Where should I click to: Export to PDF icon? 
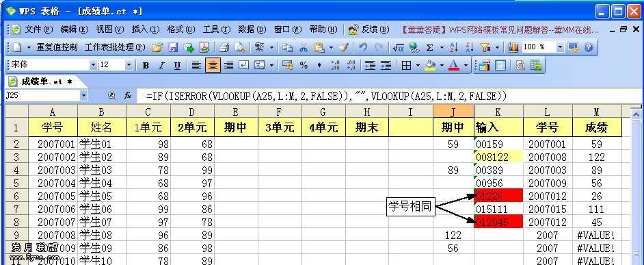[204, 47]
